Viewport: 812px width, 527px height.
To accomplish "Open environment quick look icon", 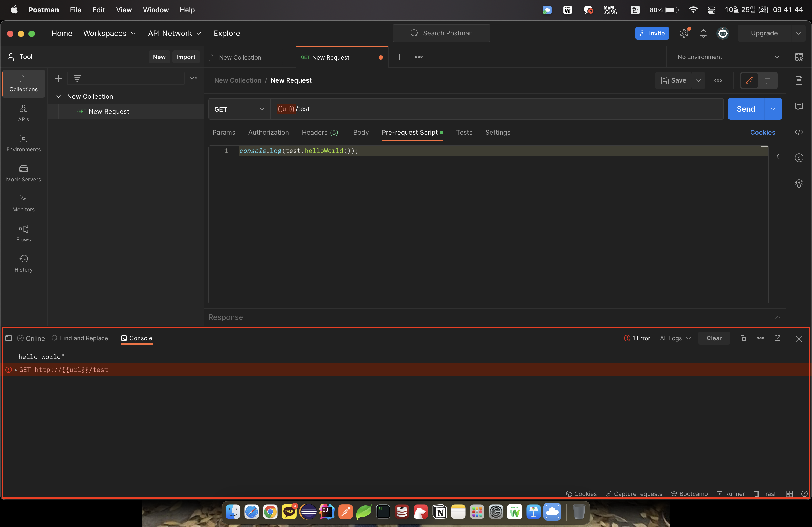I will [x=799, y=57].
